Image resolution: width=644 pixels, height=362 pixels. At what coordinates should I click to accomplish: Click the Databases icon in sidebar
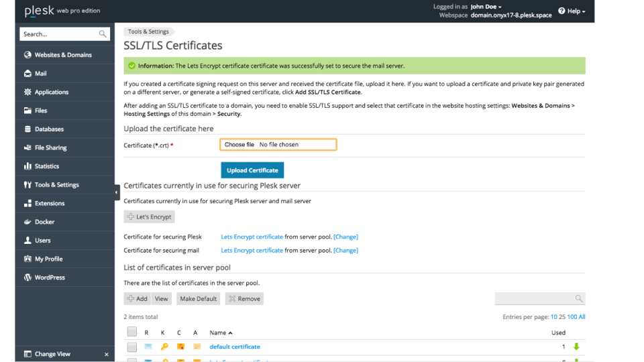28,129
